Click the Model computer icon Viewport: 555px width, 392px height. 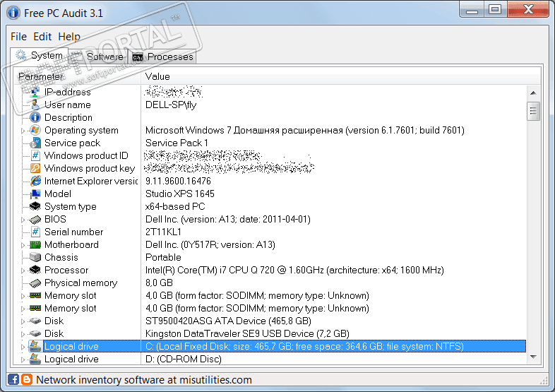35,194
